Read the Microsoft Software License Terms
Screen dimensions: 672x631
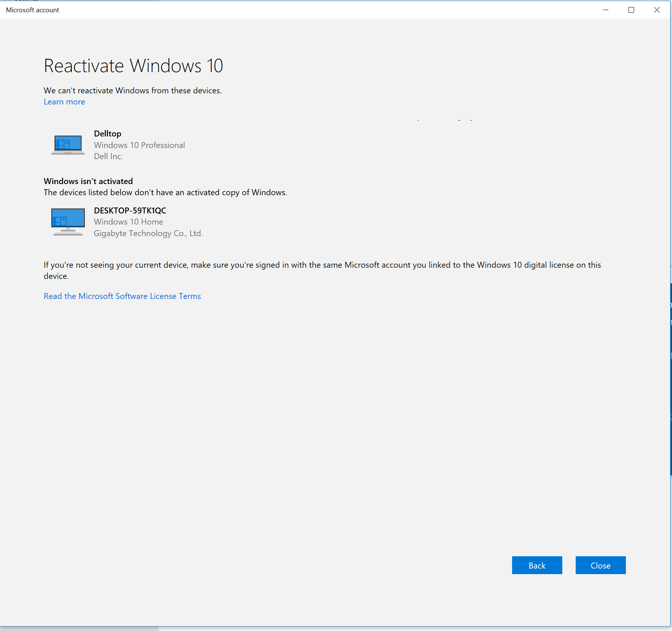[x=122, y=296]
